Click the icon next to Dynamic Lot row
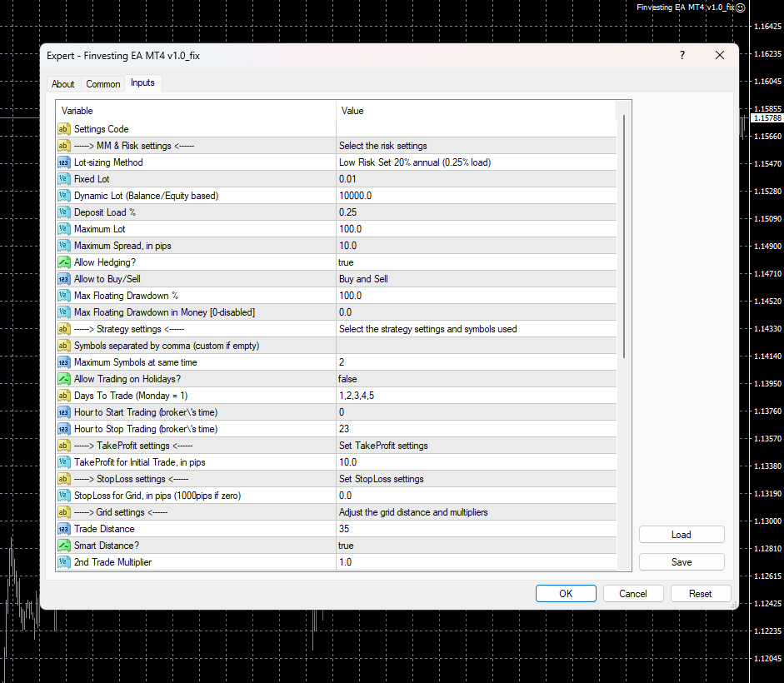784x683 pixels. point(63,196)
